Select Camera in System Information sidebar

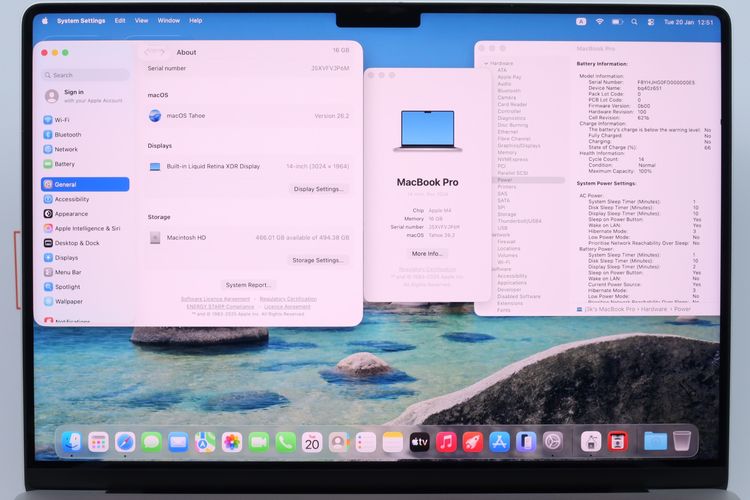tap(507, 98)
